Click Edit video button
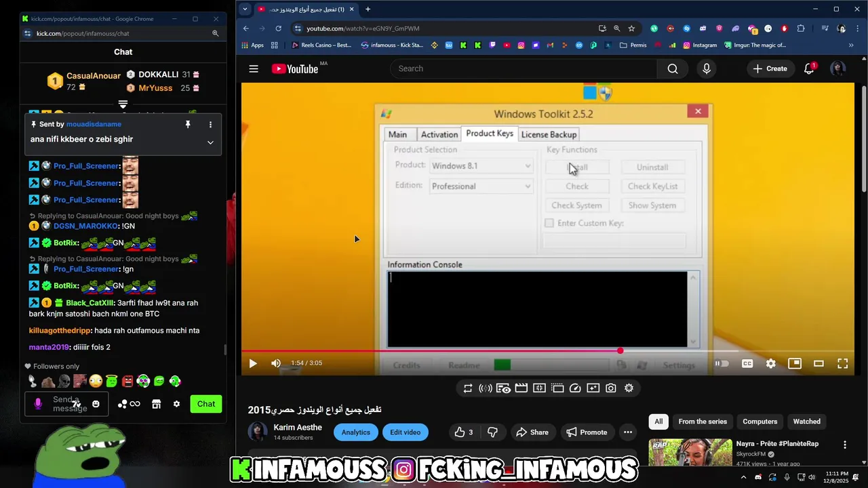 (x=406, y=432)
